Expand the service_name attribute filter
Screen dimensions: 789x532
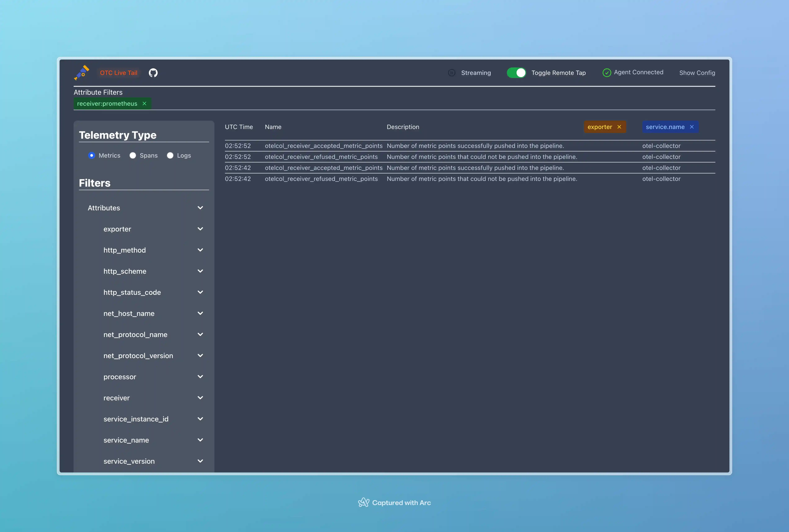tap(200, 440)
